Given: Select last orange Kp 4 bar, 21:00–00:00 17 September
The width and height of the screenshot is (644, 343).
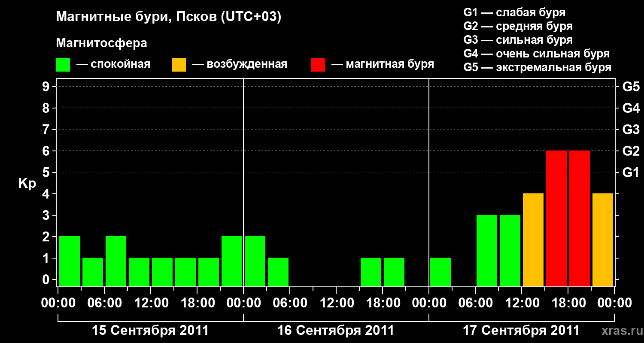Looking at the screenshot, I should pyautogui.click(x=603, y=240).
